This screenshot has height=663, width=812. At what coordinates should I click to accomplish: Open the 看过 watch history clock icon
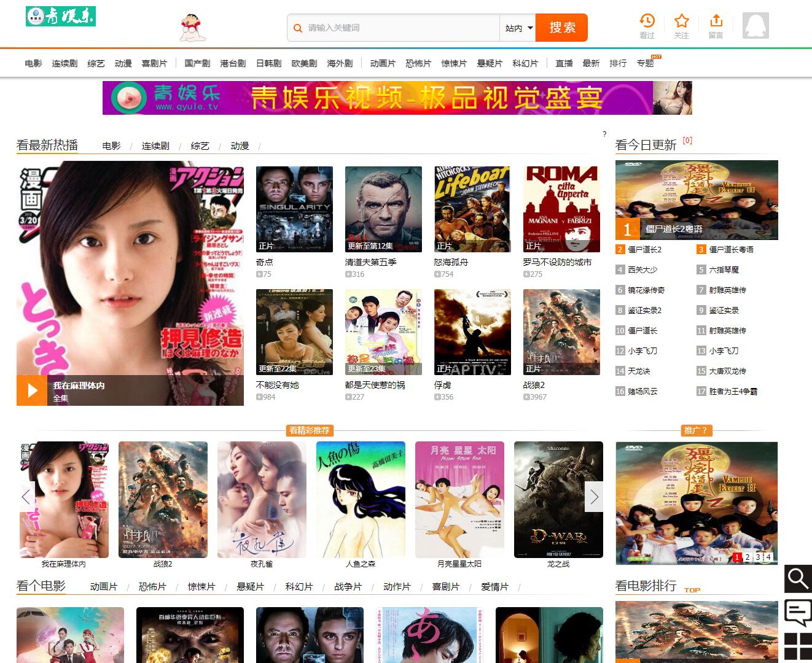647,21
